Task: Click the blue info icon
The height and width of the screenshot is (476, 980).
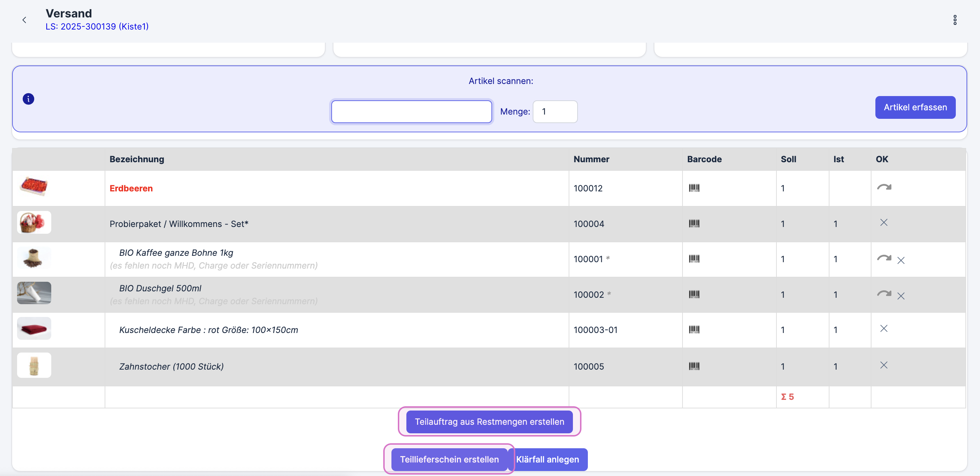Action: click(28, 99)
